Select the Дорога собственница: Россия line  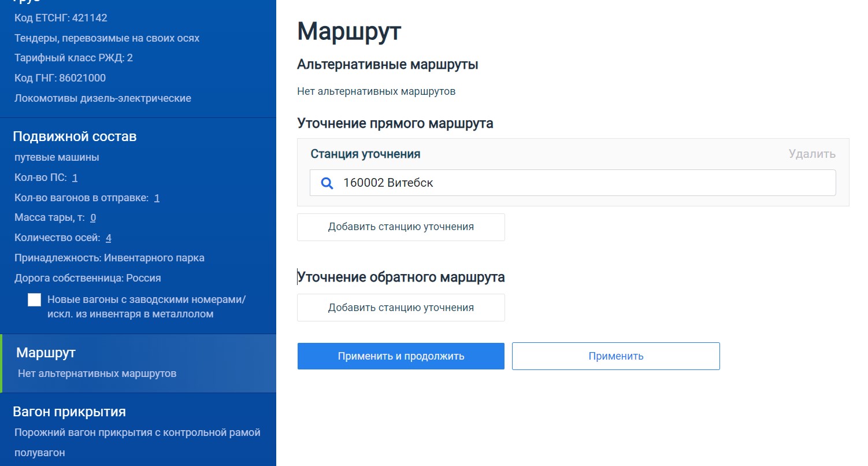tap(88, 278)
